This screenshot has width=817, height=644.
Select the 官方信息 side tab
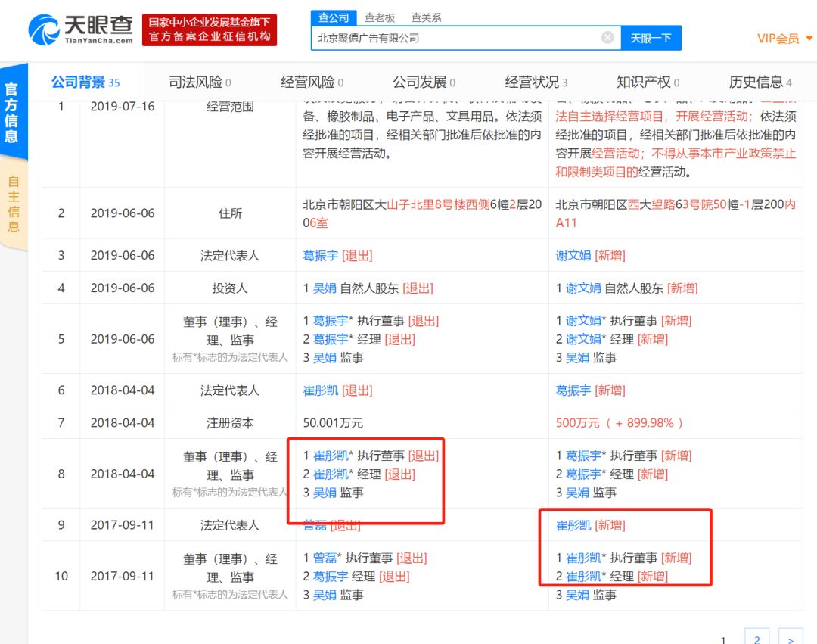(13, 112)
